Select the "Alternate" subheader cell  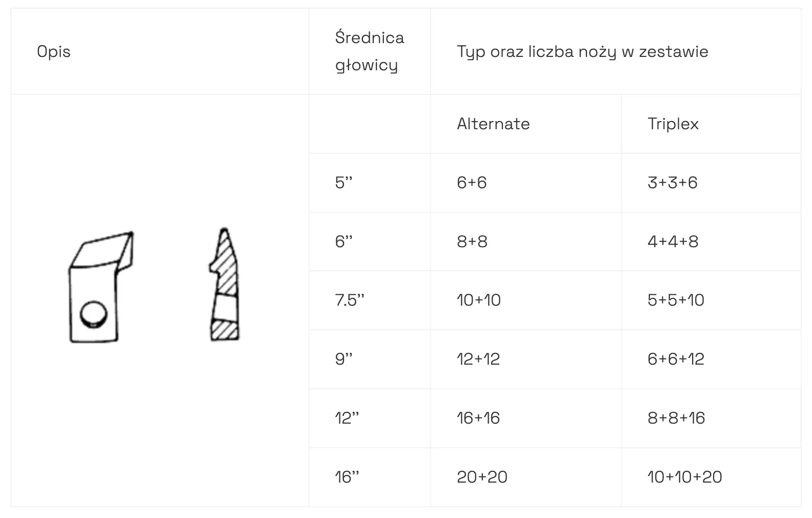point(493,124)
